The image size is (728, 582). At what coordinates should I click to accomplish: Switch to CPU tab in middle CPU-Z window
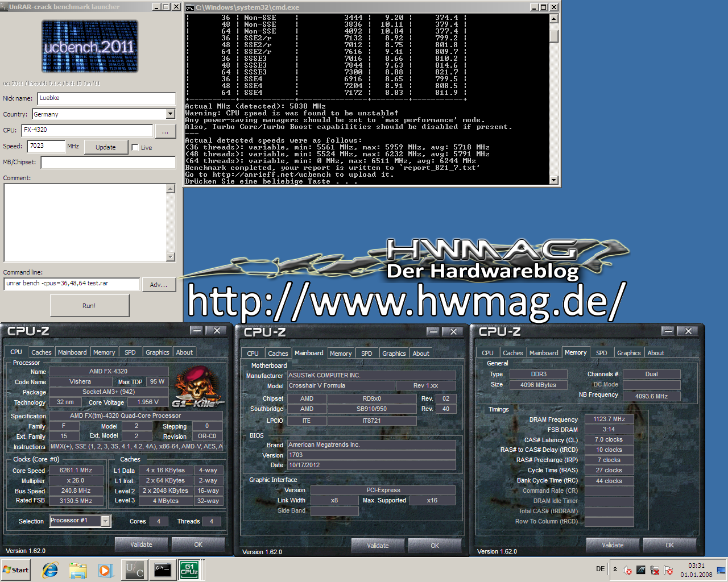tap(253, 354)
